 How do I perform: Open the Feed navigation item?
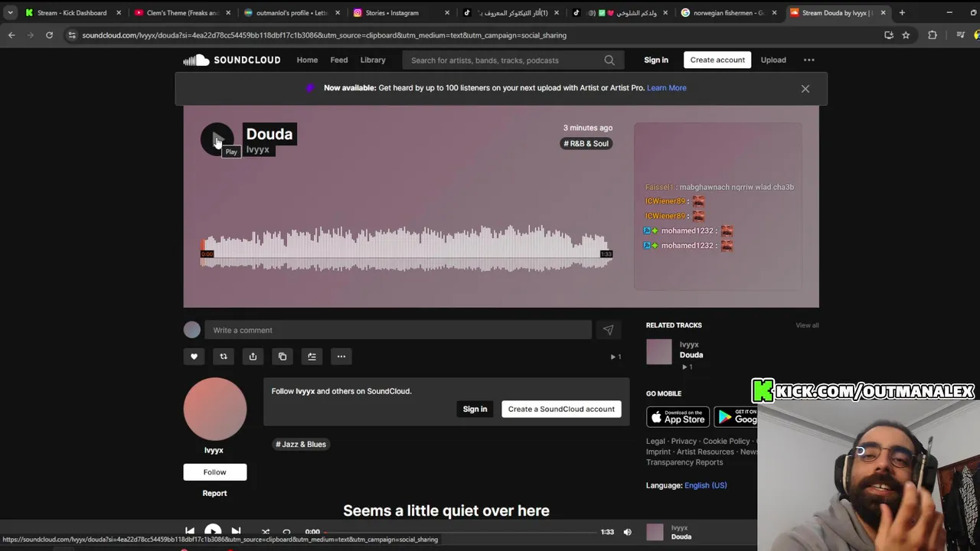tap(338, 60)
